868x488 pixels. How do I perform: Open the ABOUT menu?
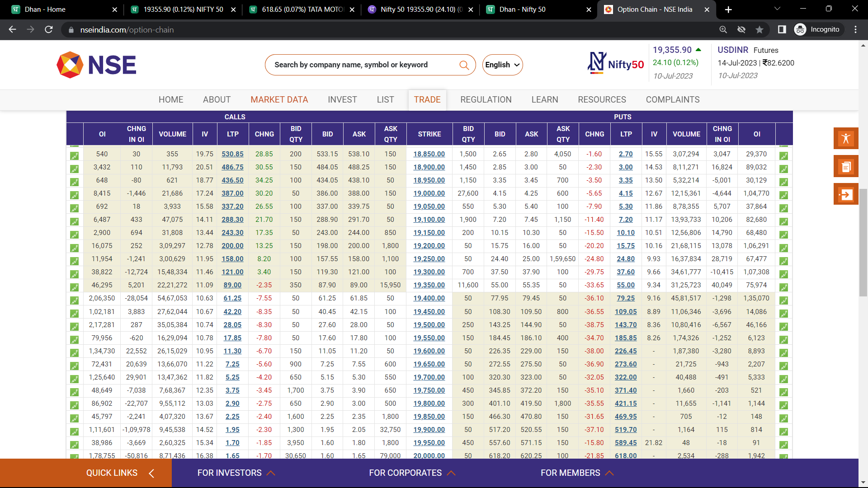[x=217, y=100]
